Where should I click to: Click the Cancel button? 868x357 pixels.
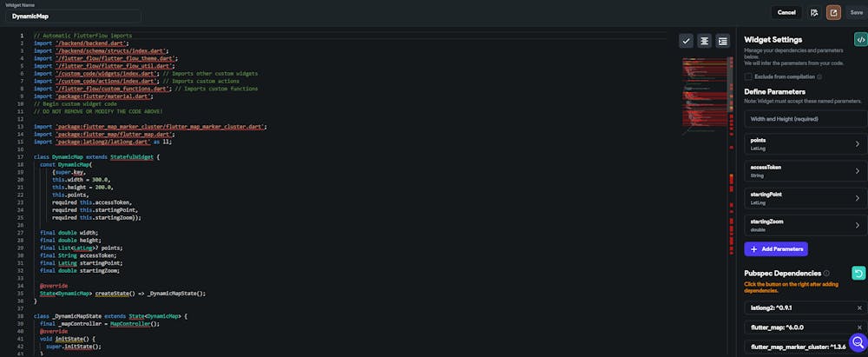click(x=786, y=12)
